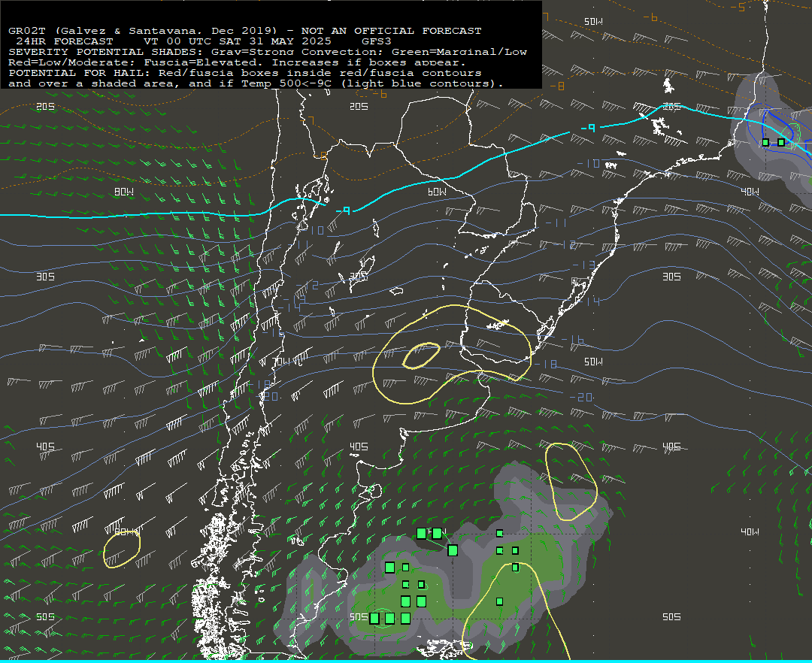Viewport: 812px width, 663px height.
Task: Click the 50W label beside the -18 contour
Action: (593, 362)
